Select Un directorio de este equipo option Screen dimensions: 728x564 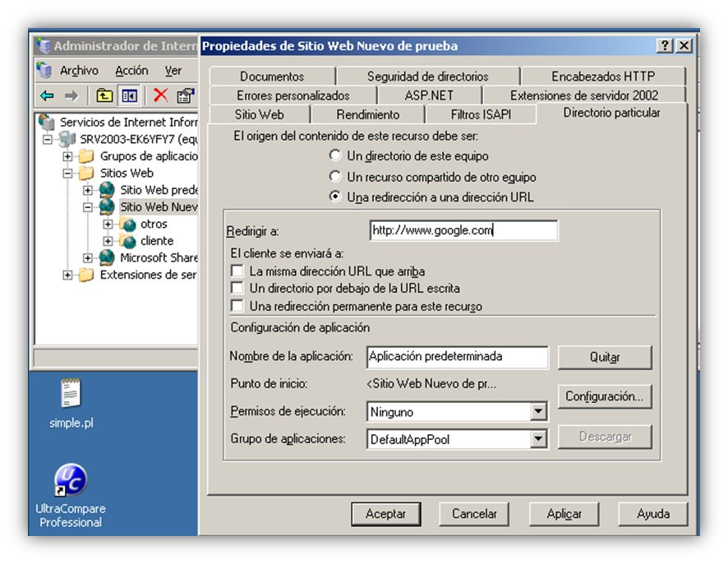click(x=334, y=155)
